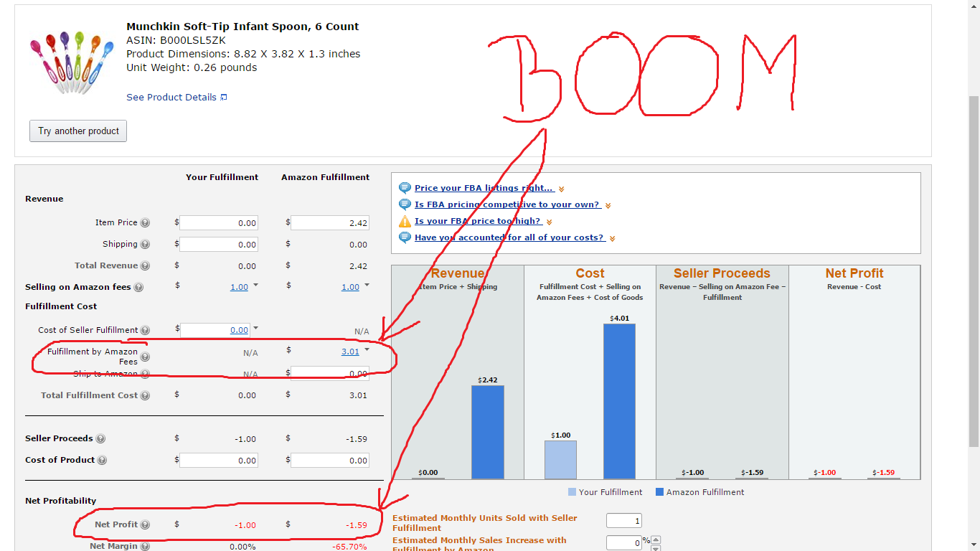Click the Total Revenue help icon

point(145,266)
